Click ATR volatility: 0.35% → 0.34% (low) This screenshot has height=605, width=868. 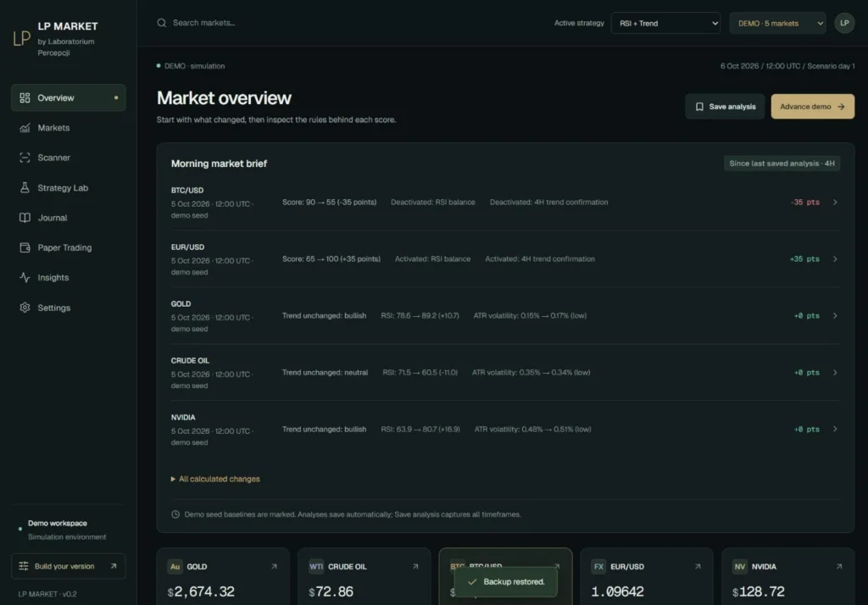[531, 373]
